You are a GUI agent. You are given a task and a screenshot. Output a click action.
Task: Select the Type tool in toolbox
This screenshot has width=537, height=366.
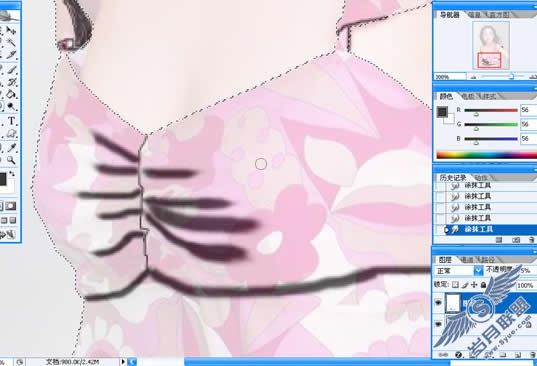coord(11,121)
